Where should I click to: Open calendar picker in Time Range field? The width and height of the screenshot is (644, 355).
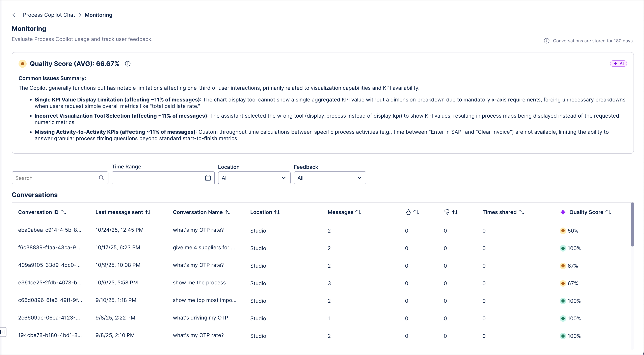point(208,178)
